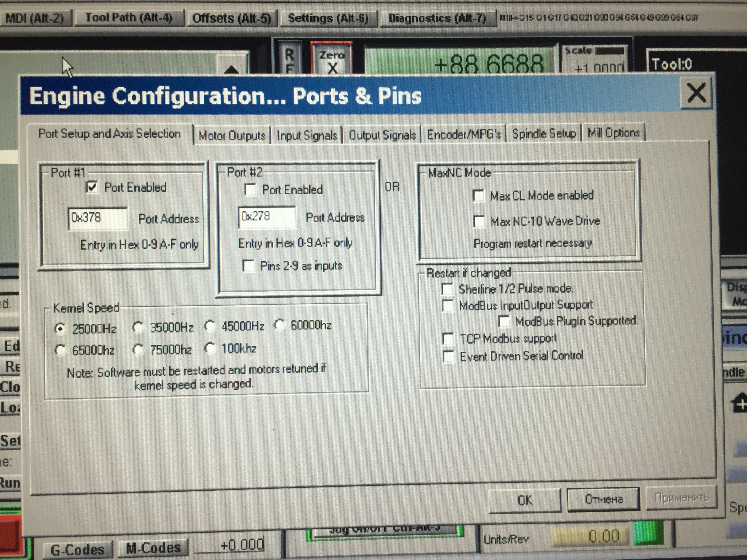The height and width of the screenshot is (560, 747).
Task: Open Spindle Setup tab
Action: point(544,134)
